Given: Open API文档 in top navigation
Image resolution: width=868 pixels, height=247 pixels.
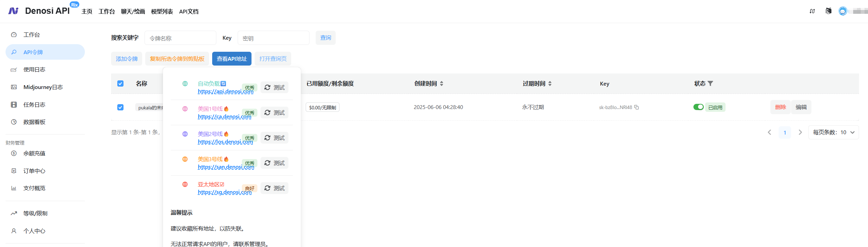Looking at the screenshot, I should tap(189, 11).
